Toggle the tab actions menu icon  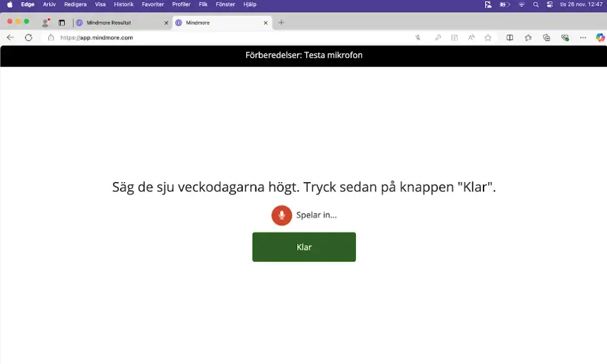pyautogui.click(x=61, y=23)
